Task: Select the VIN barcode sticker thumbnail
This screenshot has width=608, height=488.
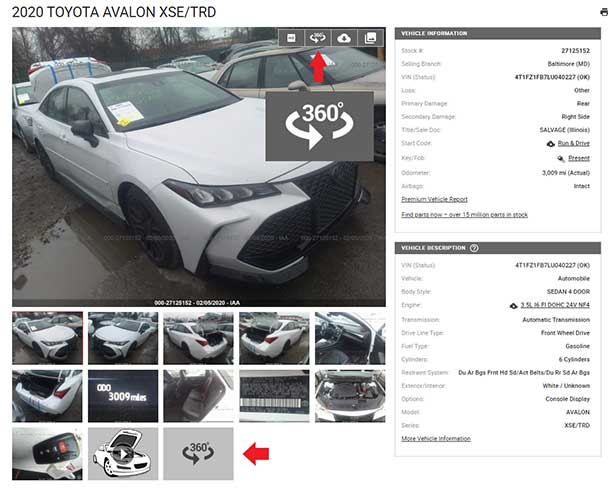Action: click(274, 396)
